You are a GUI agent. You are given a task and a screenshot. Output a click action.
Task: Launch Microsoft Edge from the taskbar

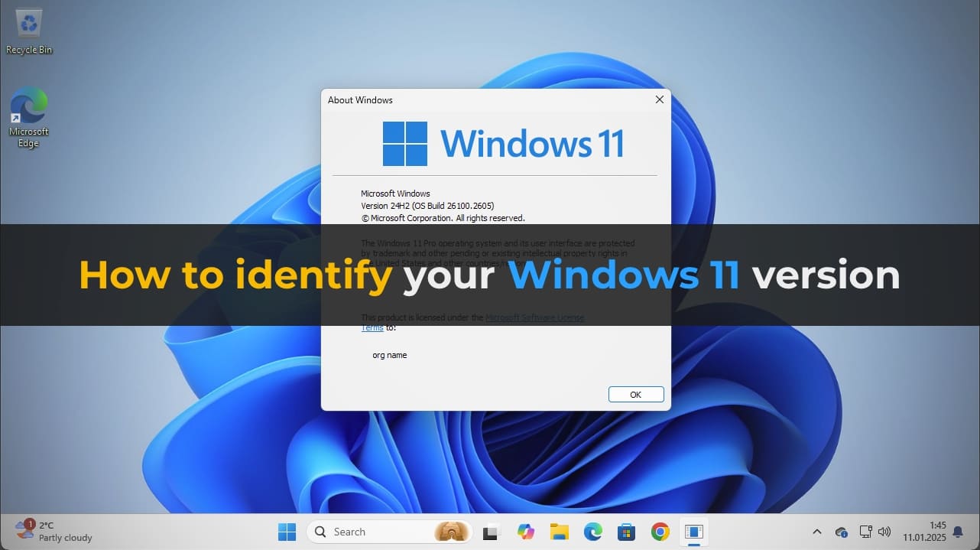[593, 532]
